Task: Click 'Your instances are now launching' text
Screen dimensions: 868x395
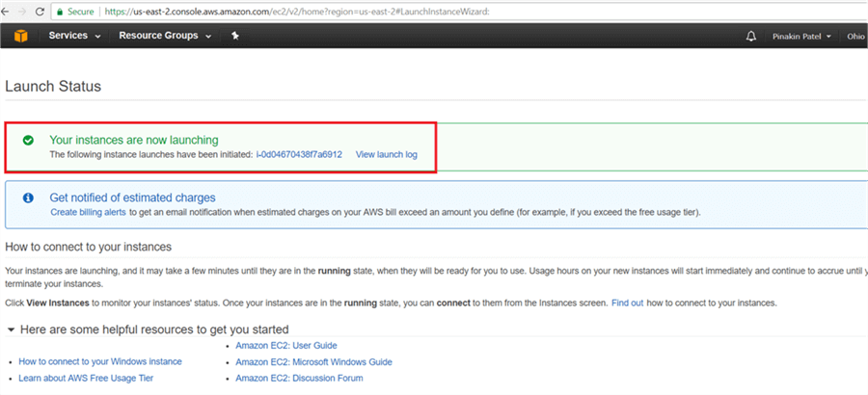Action: (x=134, y=140)
